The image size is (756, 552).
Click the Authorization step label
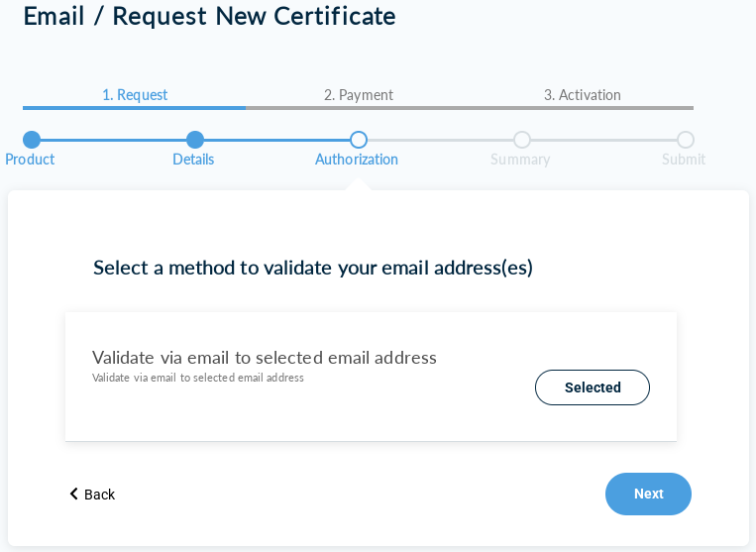point(357,160)
